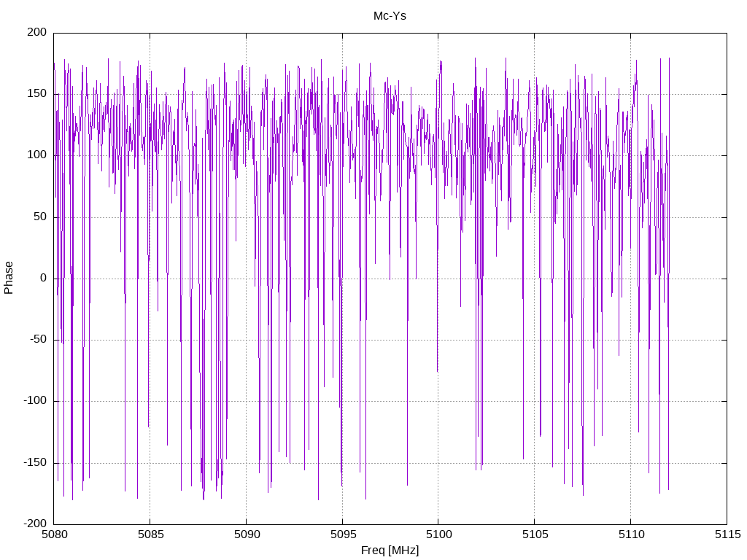Click the y-axis tick value -200
This screenshot has height=560, width=747.
[35, 524]
